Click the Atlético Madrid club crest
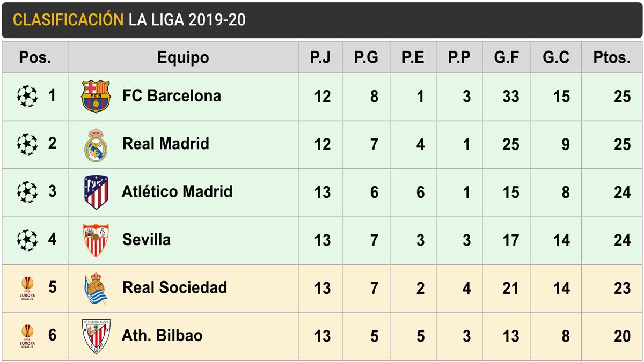 click(96, 192)
